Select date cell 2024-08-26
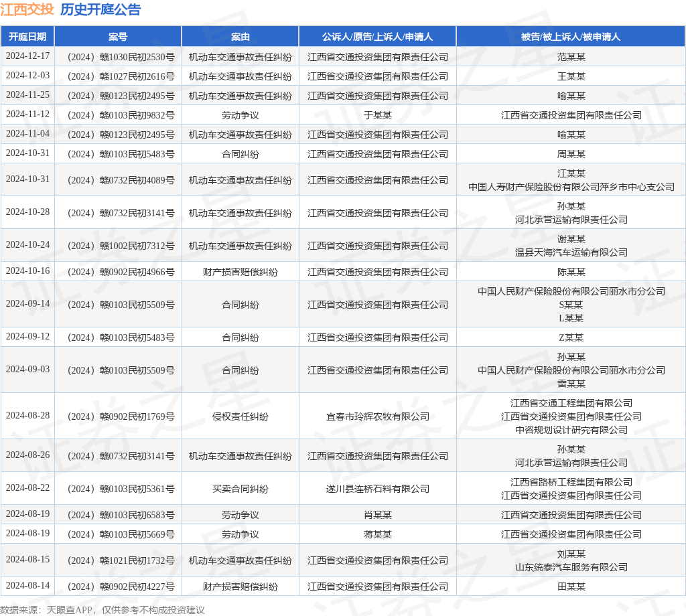Screen dimensions: 686x616 tap(27, 455)
